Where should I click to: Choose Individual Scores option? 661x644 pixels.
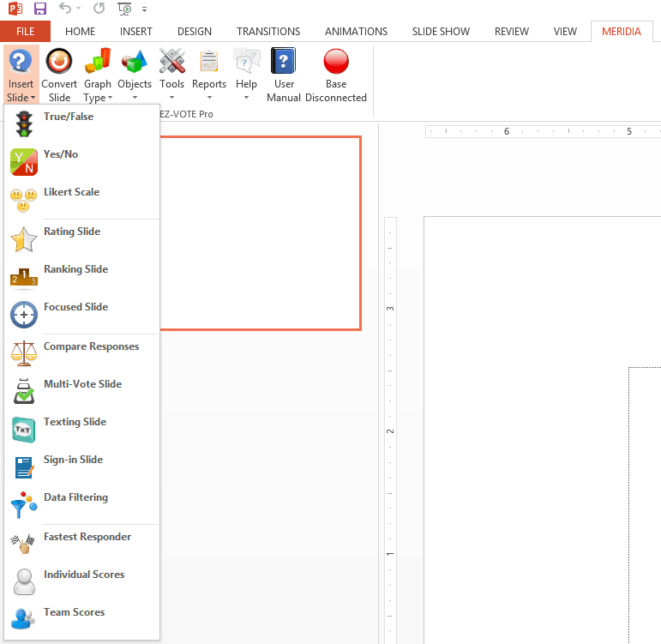coord(82,582)
